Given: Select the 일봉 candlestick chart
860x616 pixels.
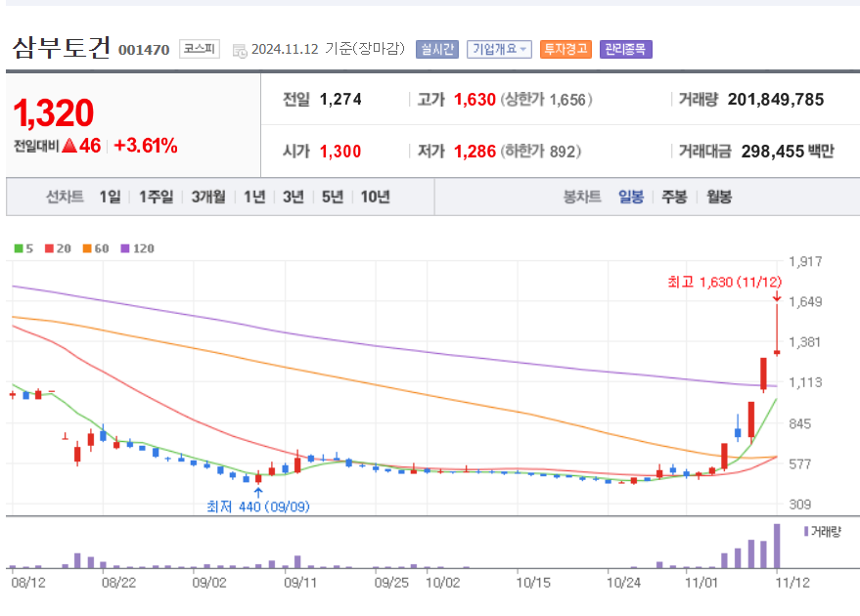Looking at the screenshot, I should point(631,197).
